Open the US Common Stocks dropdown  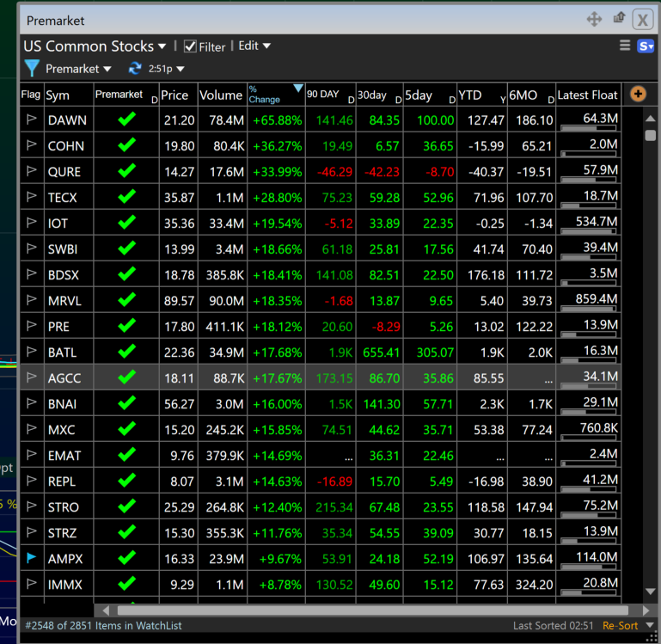[x=95, y=46]
